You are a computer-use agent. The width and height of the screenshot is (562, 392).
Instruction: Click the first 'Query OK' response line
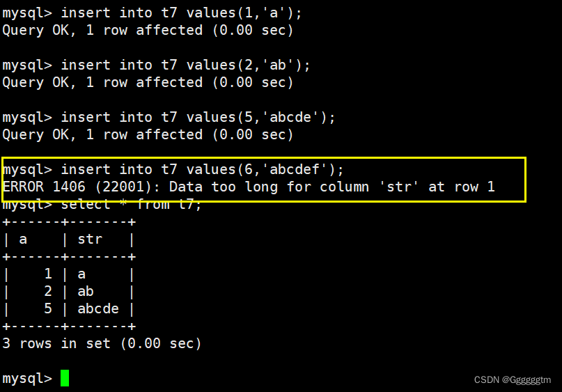pyautogui.click(x=148, y=30)
